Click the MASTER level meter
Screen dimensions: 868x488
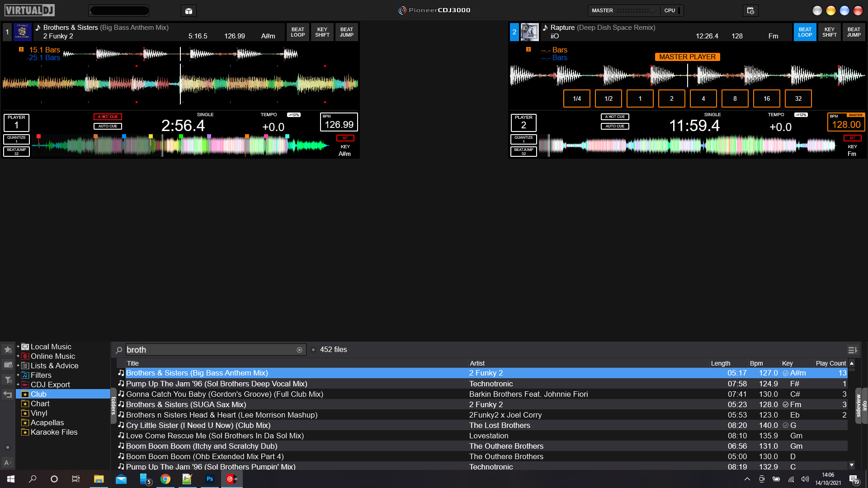[636, 10]
